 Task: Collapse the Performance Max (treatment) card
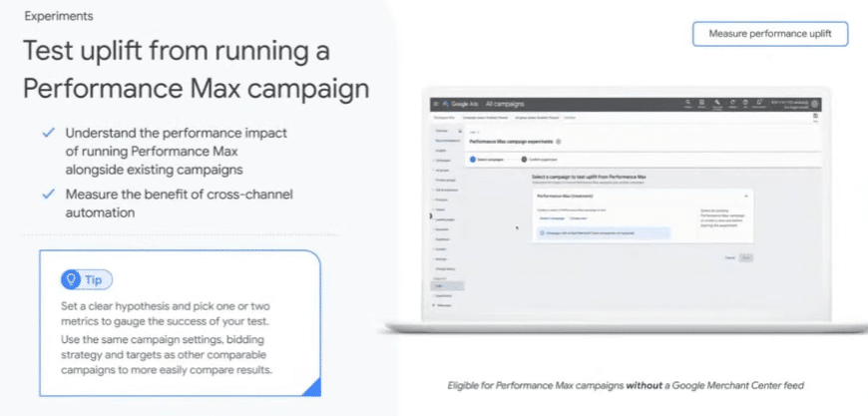pyautogui.click(x=745, y=196)
